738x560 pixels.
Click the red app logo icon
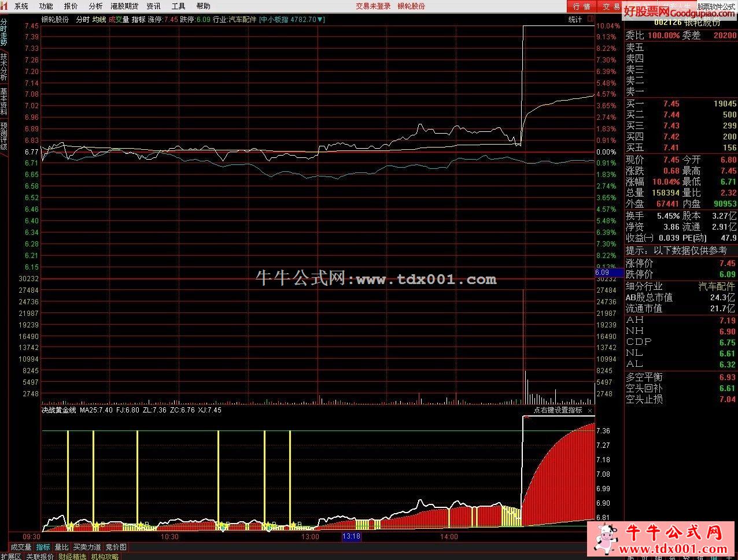[x=4, y=6]
